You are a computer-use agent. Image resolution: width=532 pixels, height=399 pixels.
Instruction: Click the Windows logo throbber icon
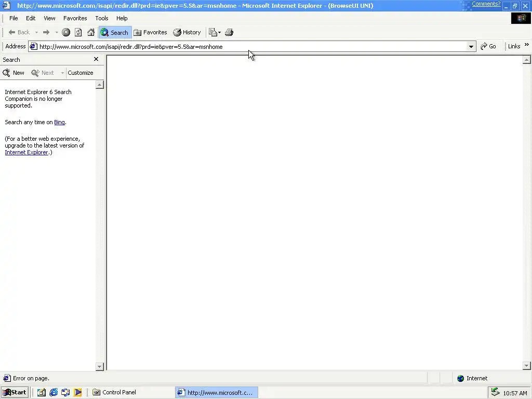pos(521,18)
